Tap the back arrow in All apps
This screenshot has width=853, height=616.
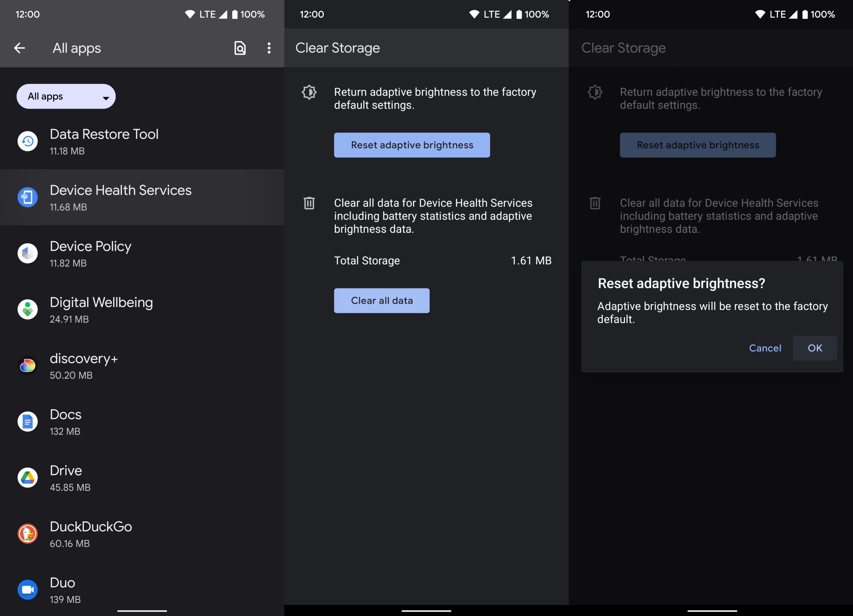20,48
